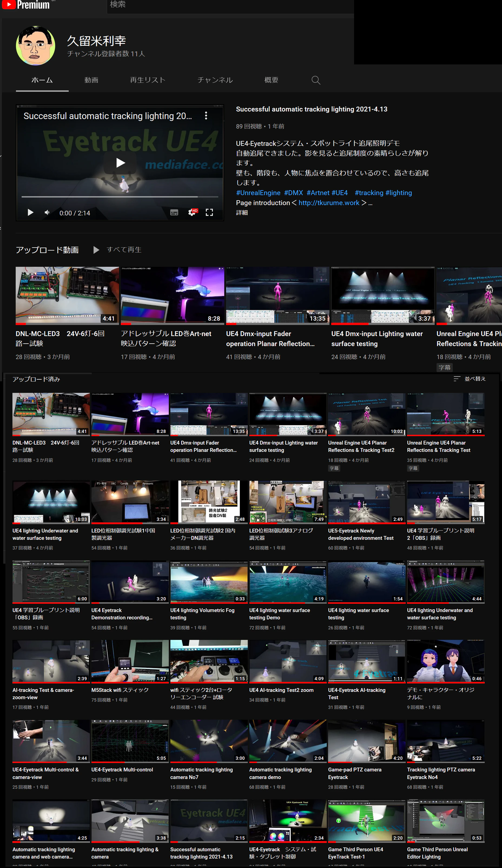Open thumbnail with 5:17 duration
Viewport: 502px width, 868px height.
[x=445, y=502]
